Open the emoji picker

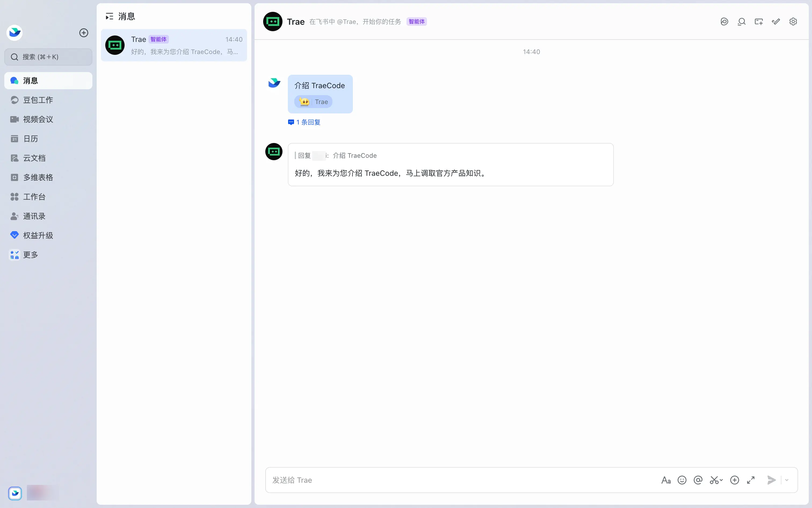coord(682,480)
